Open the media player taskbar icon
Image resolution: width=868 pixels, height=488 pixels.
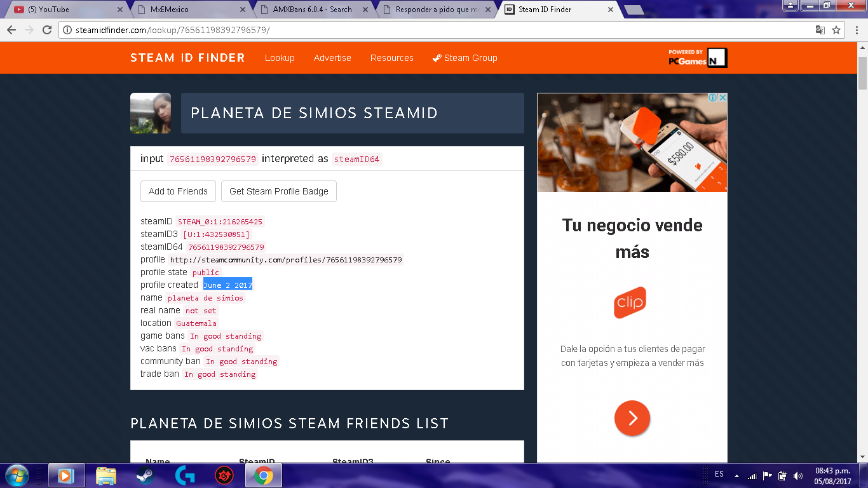[66, 475]
